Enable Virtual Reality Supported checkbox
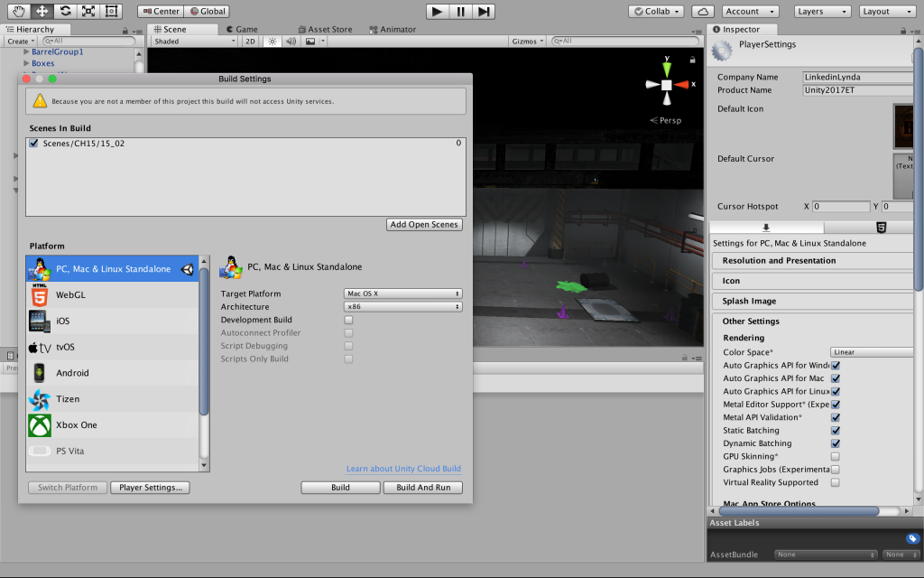The image size is (924, 578). pos(835,482)
